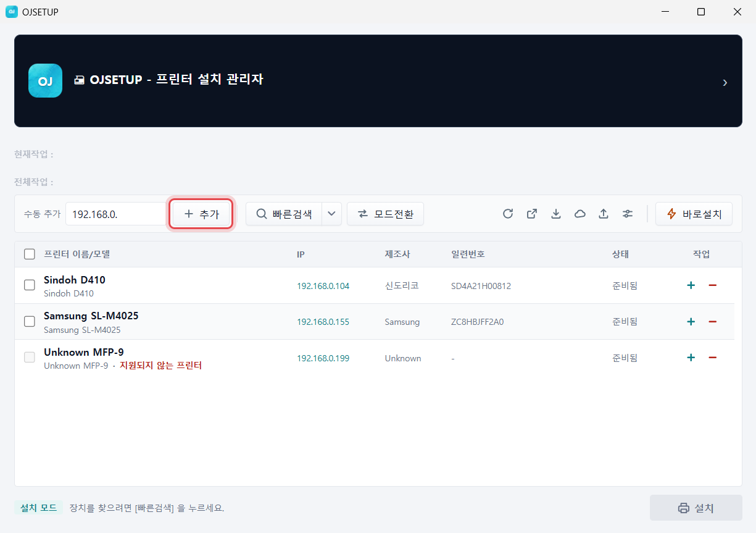The image size is (756, 533).
Task: Click IP address 192.168.0.104
Action: tap(323, 286)
